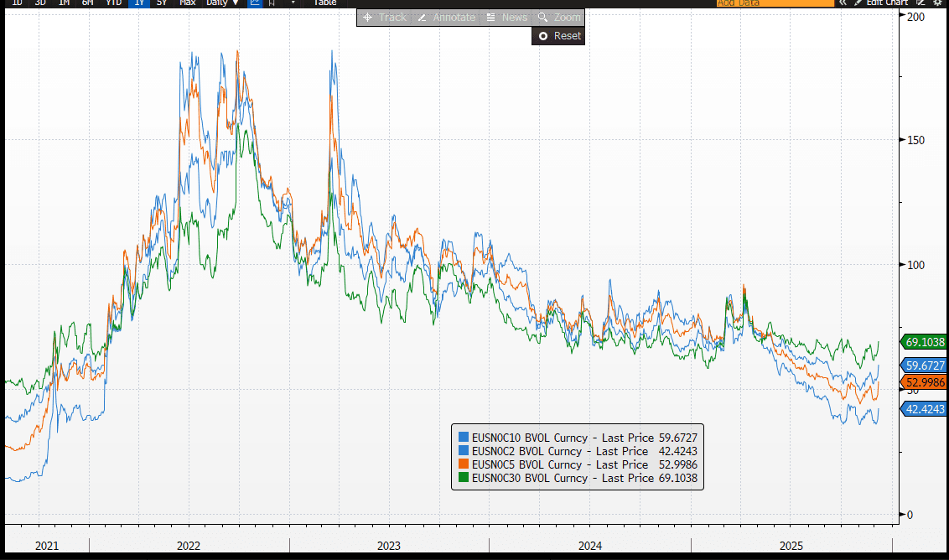Switch view to Table

[325, 3]
